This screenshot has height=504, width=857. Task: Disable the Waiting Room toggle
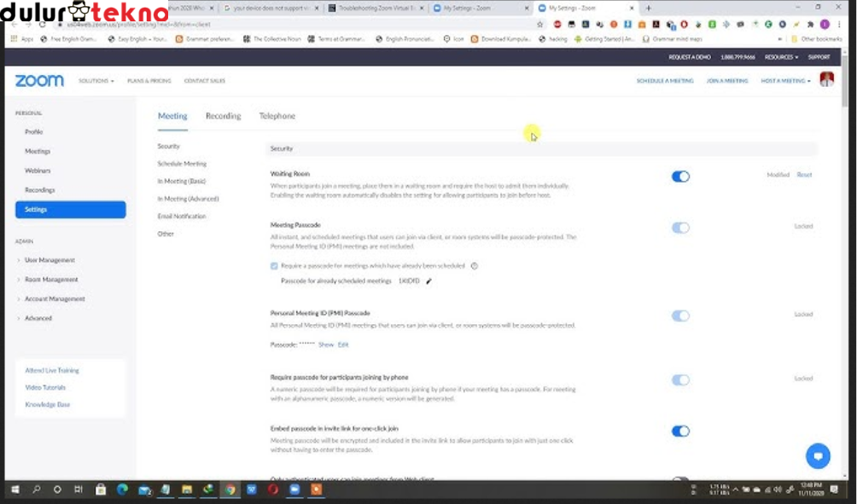(680, 177)
